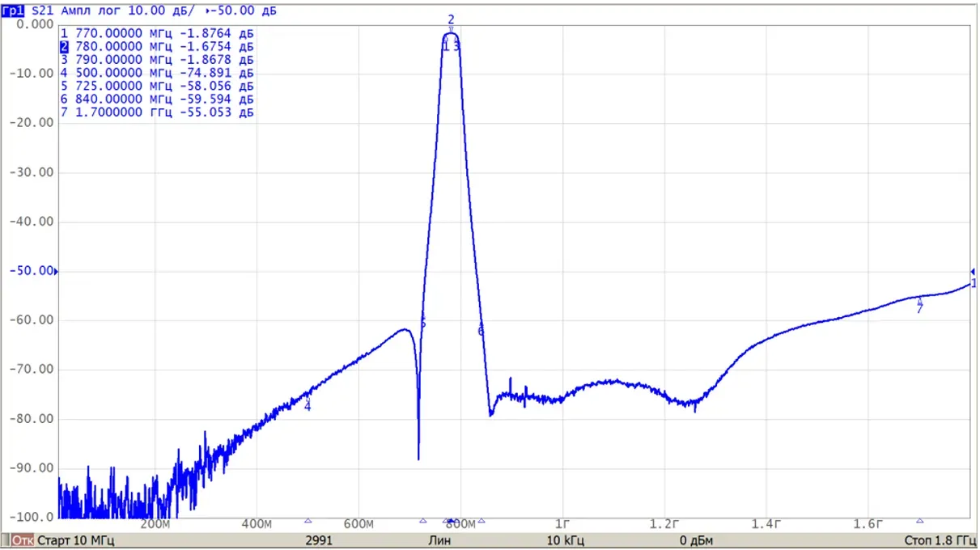The width and height of the screenshot is (980, 550).
Task: Select marker 7 row at 1.7000000 ГГц
Action: (x=157, y=112)
